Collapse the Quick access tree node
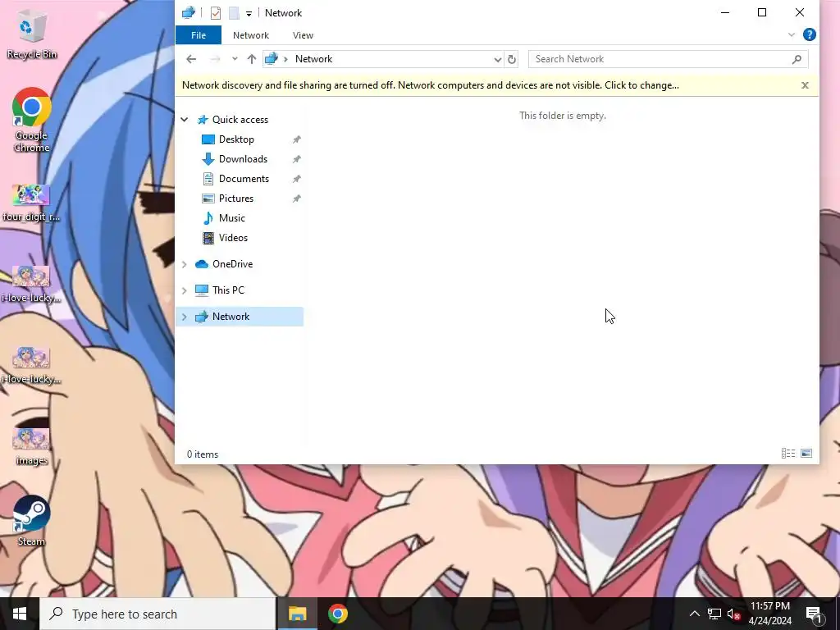Image resolution: width=840 pixels, height=630 pixels. tap(185, 120)
